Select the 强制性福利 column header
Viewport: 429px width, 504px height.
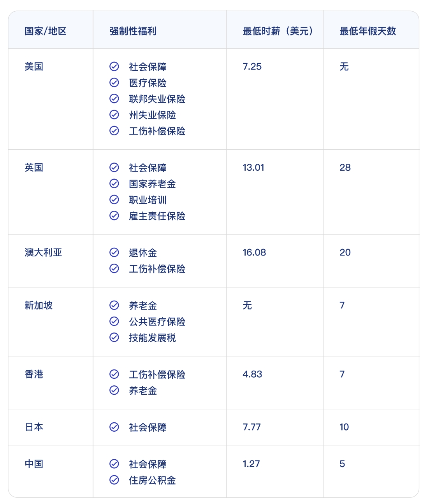[133, 31]
